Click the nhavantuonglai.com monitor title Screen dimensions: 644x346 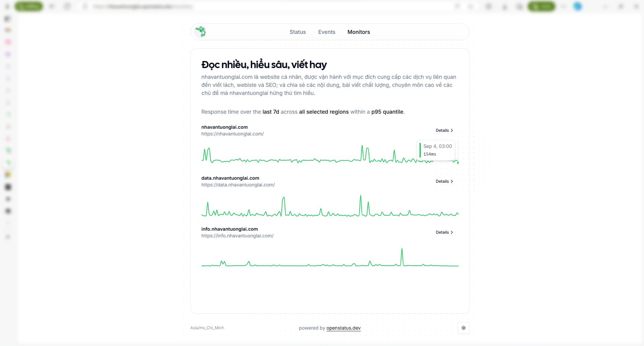click(x=224, y=127)
